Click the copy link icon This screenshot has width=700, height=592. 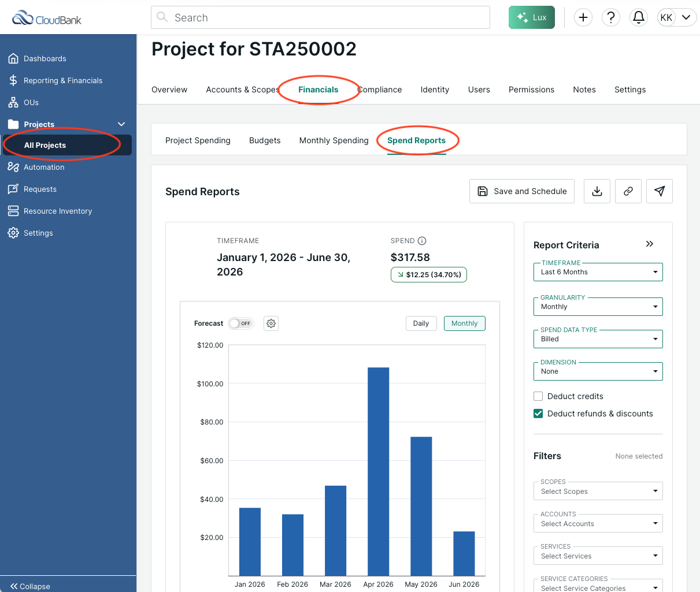click(628, 191)
